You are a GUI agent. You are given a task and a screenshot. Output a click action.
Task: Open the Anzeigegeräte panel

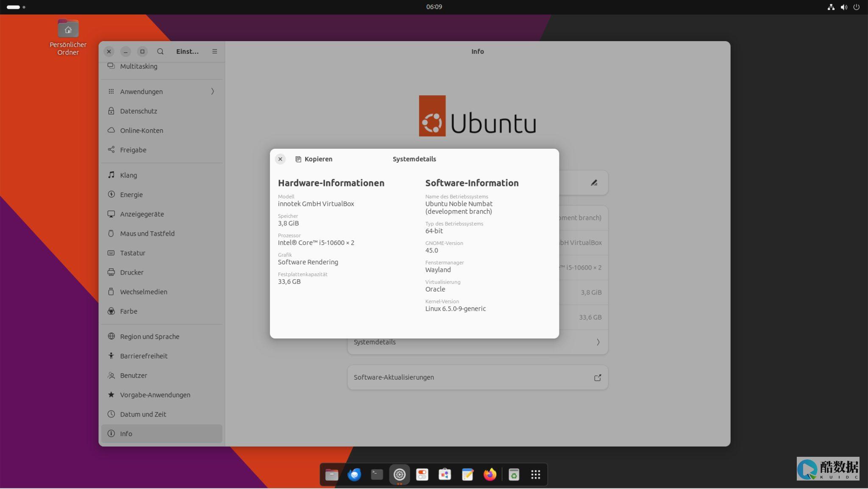click(161, 214)
